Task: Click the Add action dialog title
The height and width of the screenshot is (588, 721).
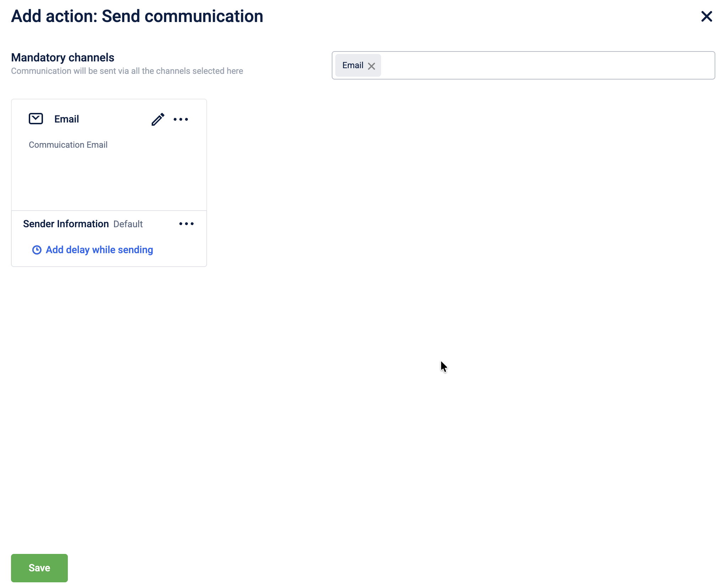Action: 137,16
